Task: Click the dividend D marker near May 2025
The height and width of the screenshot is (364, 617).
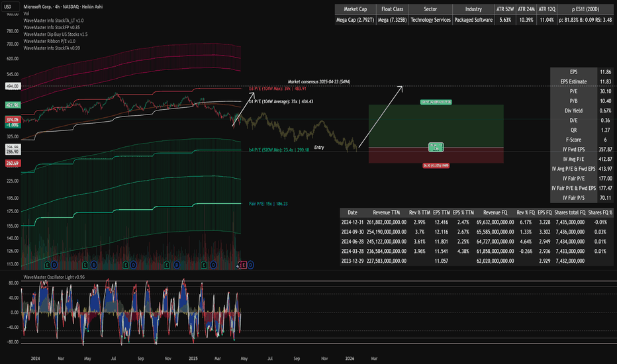Action: click(250, 265)
